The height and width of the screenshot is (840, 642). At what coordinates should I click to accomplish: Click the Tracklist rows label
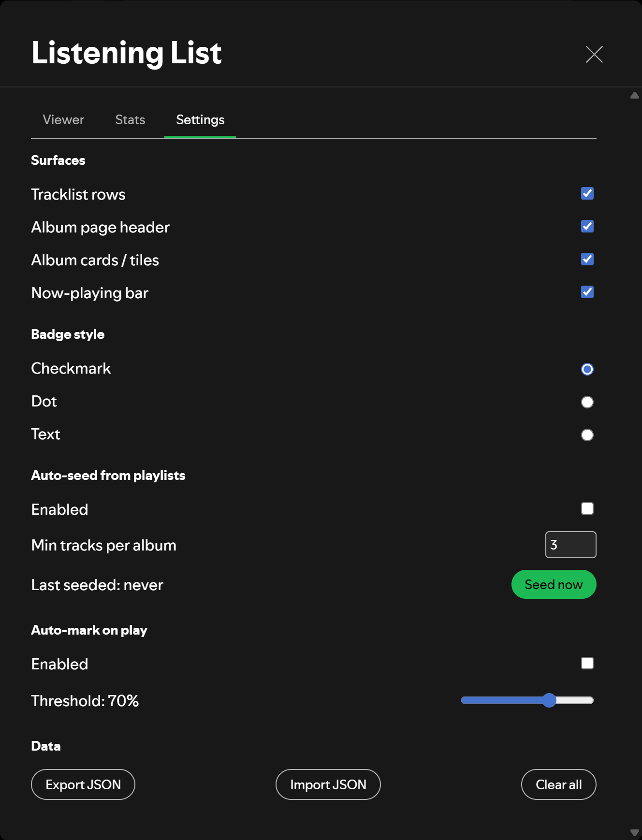(78, 194)
